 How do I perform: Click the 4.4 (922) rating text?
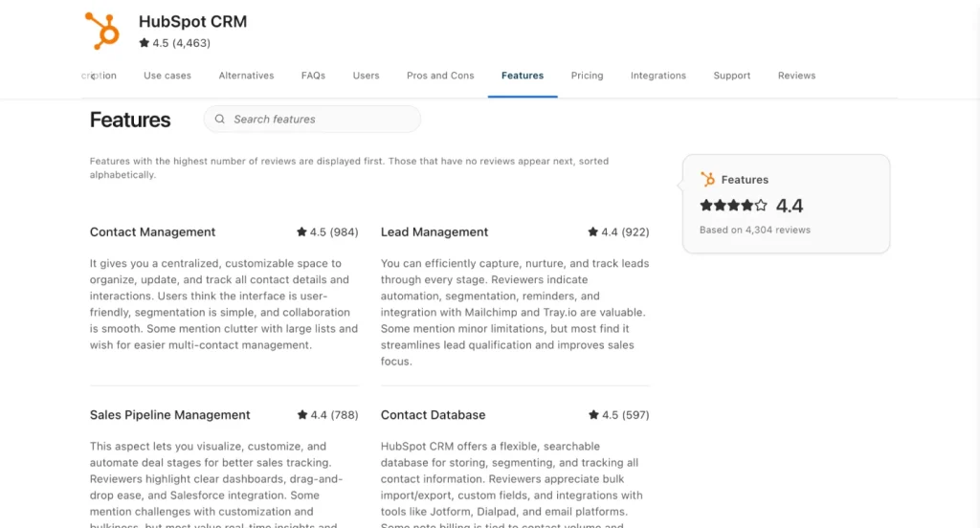(x=625, y=231)
